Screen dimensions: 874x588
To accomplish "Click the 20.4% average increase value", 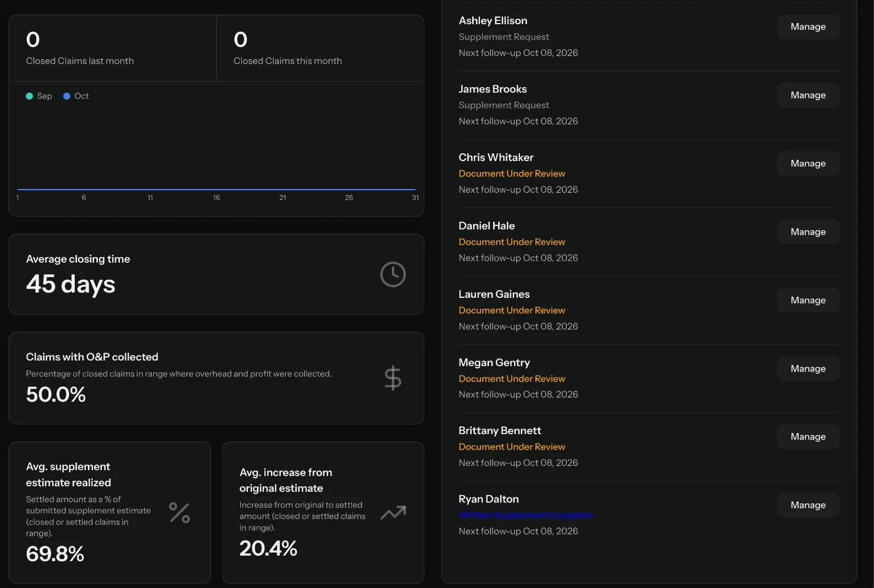I will 268,548.
